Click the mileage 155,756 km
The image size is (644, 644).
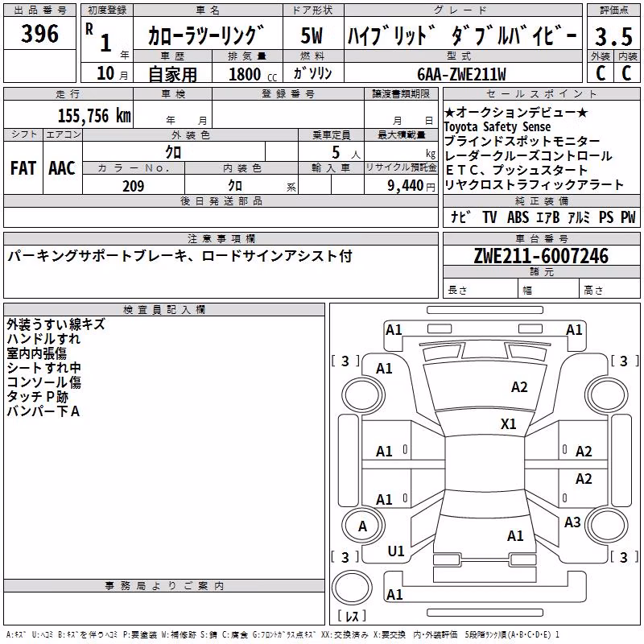point(94,116)
